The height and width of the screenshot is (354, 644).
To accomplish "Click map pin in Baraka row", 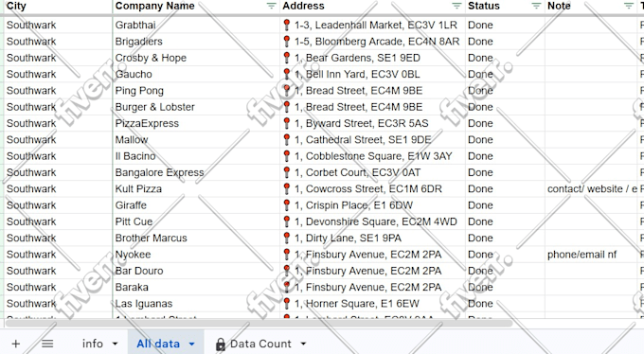I will click(x=287, y=287).
